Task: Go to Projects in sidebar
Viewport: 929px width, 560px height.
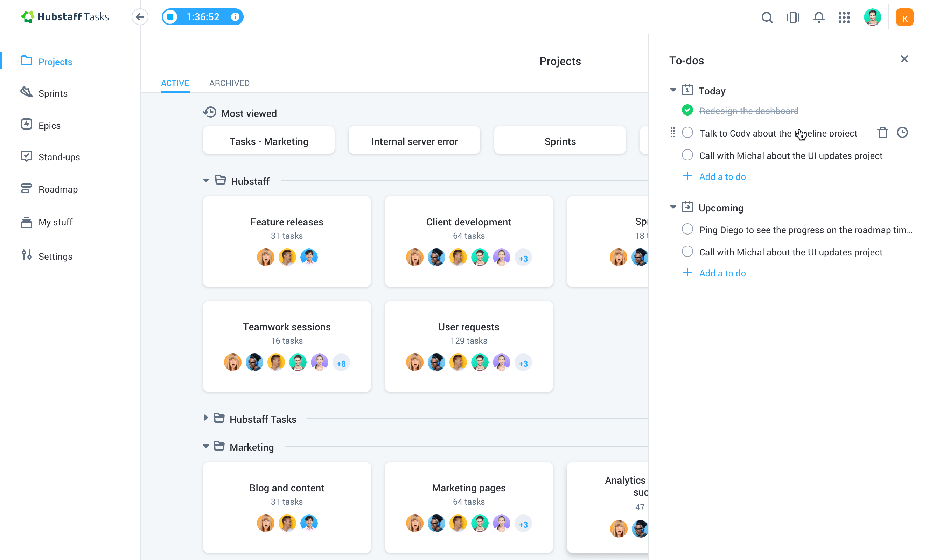Action: click(47, 61)
